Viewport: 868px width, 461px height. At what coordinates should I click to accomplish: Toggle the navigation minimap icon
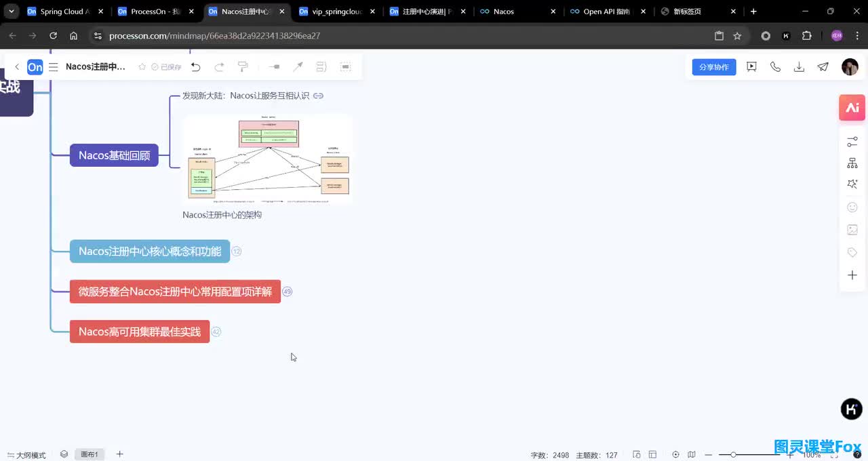pos(692,455)
